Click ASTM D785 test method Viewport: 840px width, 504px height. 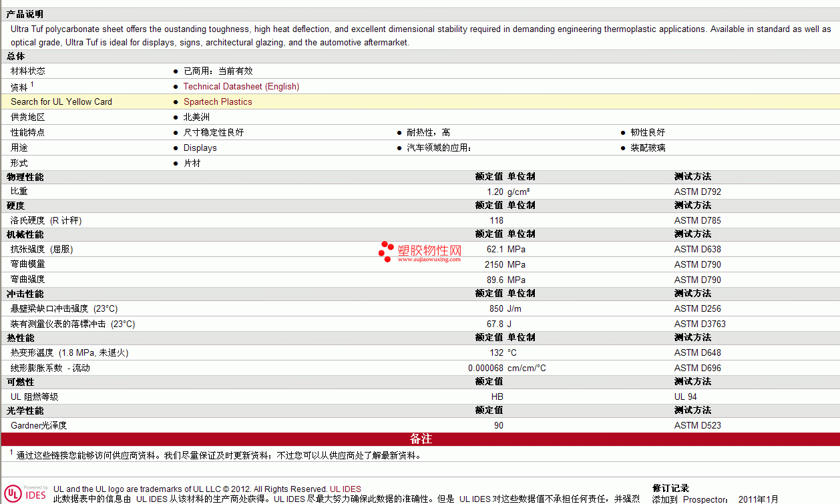point(698,220)
